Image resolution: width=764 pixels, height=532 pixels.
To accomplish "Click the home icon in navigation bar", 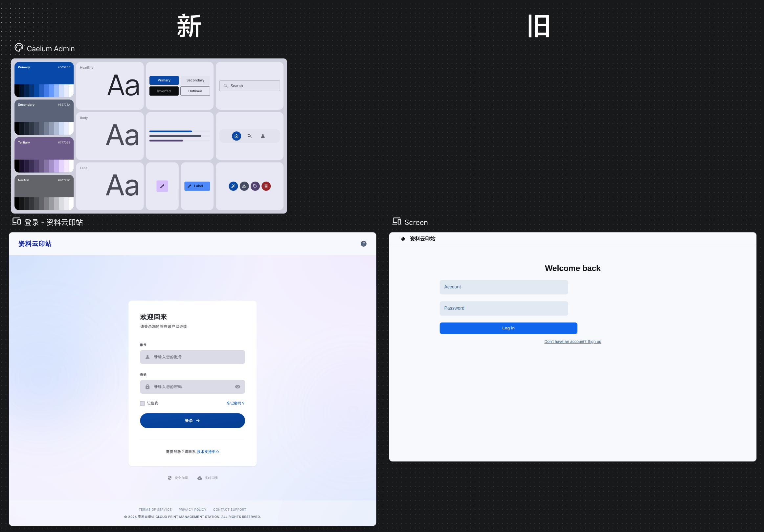I will pyautogui.click(x=236, y=136).
